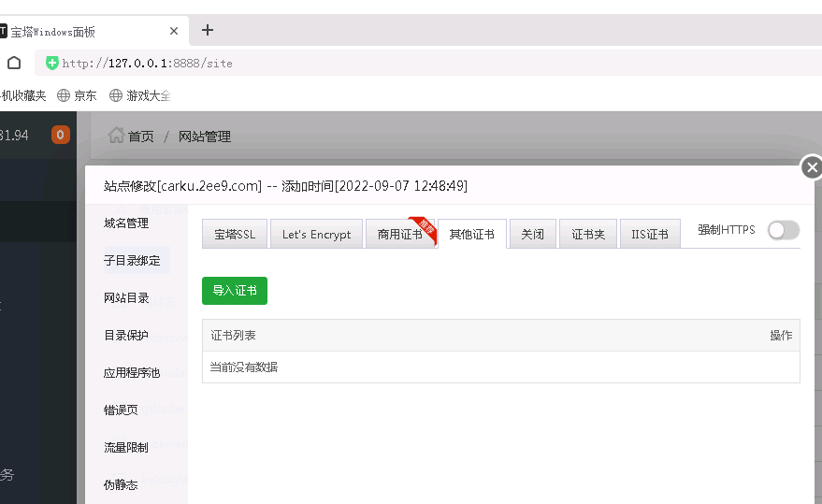Open 域名管理 in the side menu
This screenshot has width=822, height=504.
click(x=126, y=223)
